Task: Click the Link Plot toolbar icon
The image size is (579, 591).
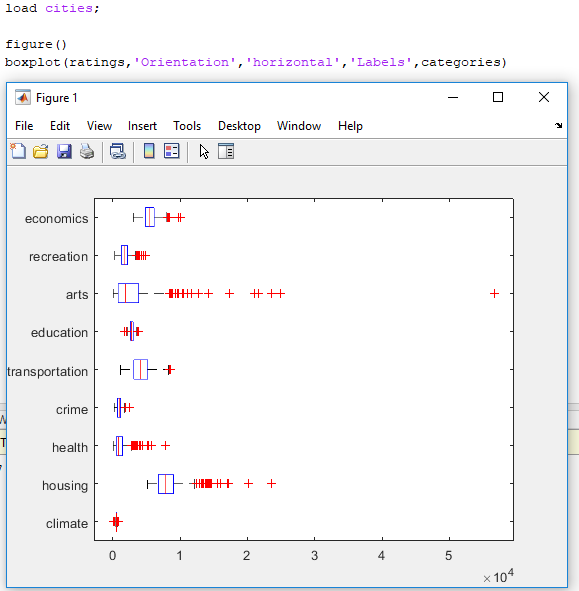Action: coord(118,152)
